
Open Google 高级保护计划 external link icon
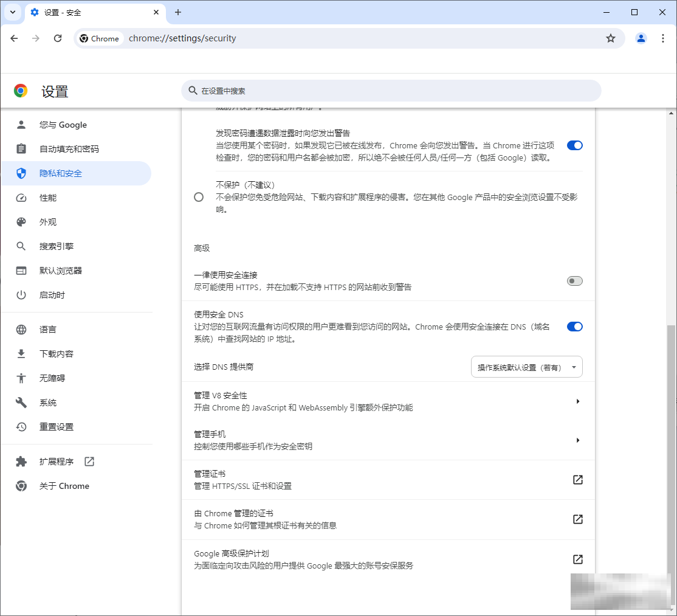pos(578,559)
